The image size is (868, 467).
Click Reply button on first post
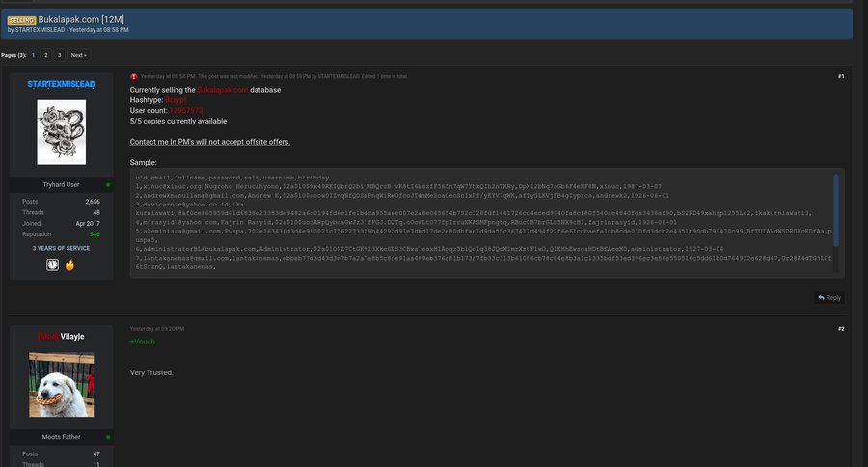[x=829, y=298]
